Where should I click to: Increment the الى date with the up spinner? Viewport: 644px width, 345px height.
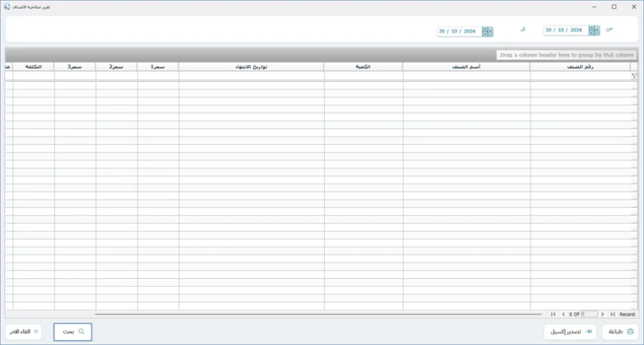click(485, 29)
